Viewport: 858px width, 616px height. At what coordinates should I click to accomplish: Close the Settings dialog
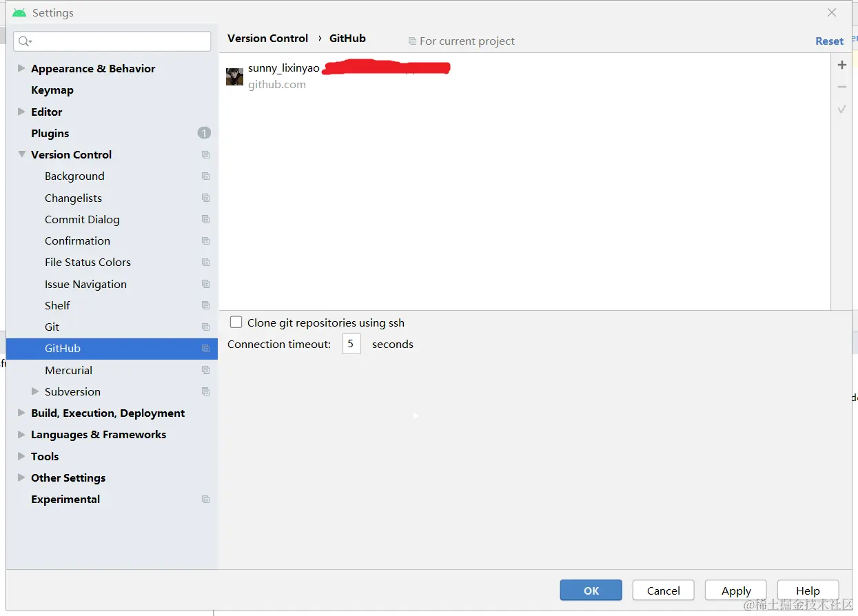click(832, 12)
